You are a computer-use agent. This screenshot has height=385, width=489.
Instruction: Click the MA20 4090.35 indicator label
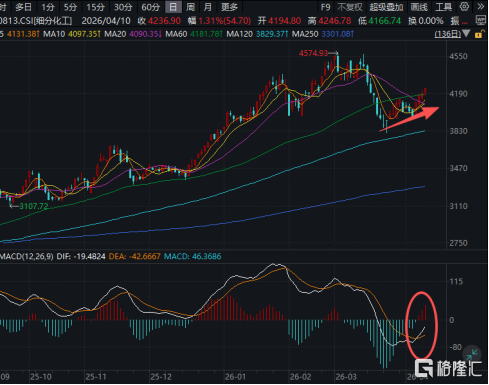[x=133, y=34]
